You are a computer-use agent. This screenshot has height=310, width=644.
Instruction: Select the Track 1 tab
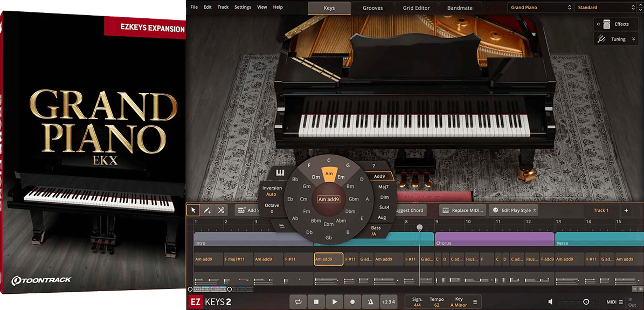(601, 210)
